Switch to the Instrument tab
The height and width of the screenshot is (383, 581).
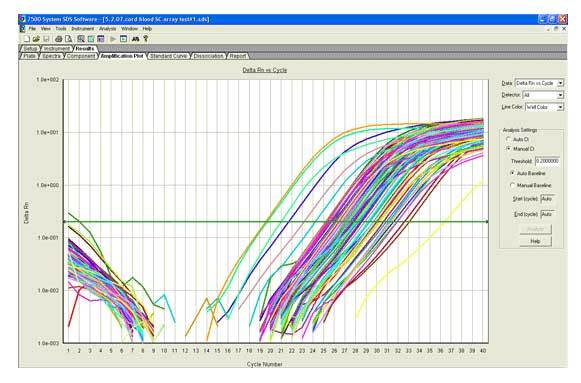point(57,49)
